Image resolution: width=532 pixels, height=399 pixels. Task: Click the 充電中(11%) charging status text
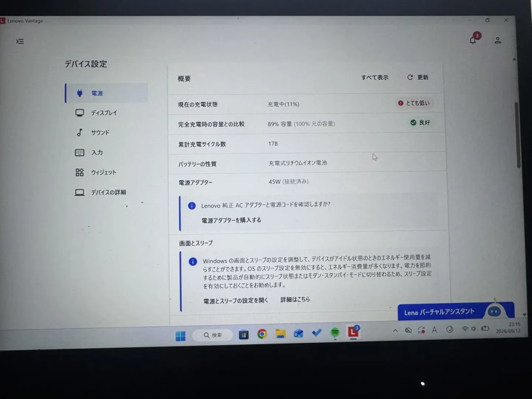(x=283, y=104)
